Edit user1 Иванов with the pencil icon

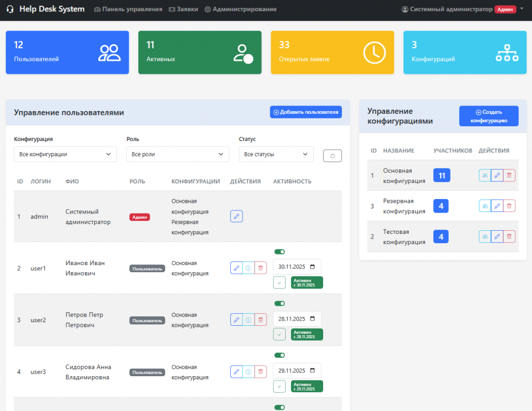point(236,268)
